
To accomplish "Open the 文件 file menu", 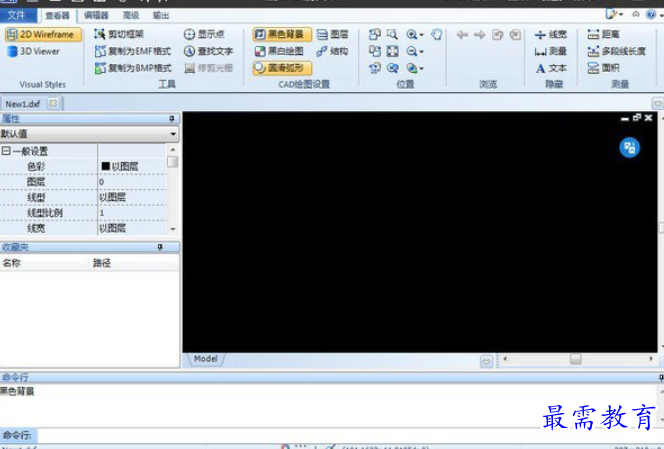I will (x=16, y=15).
